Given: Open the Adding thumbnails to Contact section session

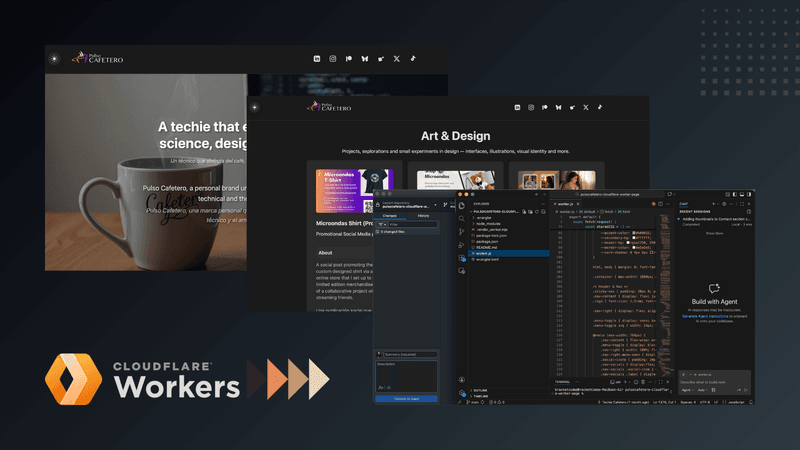Looking at the screenshot, I should [x=715, y=219].
